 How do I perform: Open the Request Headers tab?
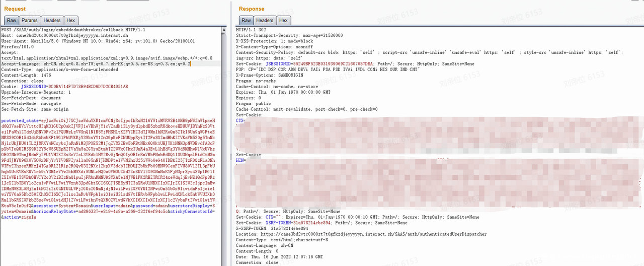click(x=52, y=20)
